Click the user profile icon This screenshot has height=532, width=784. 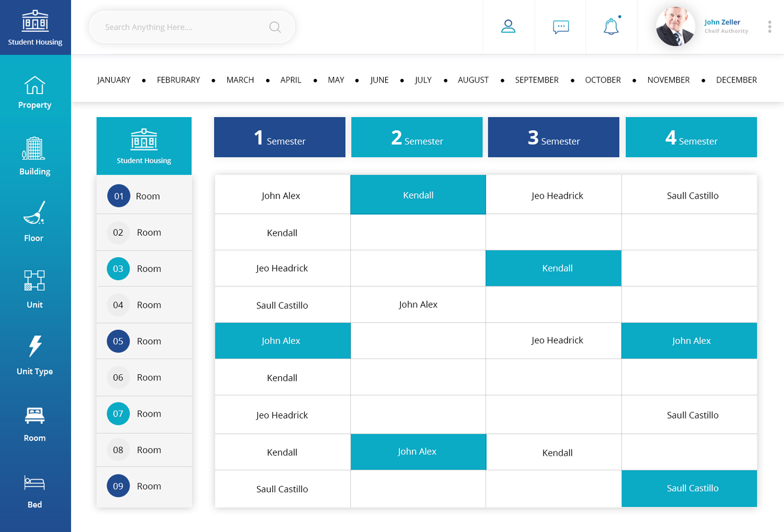click(508, 27)
